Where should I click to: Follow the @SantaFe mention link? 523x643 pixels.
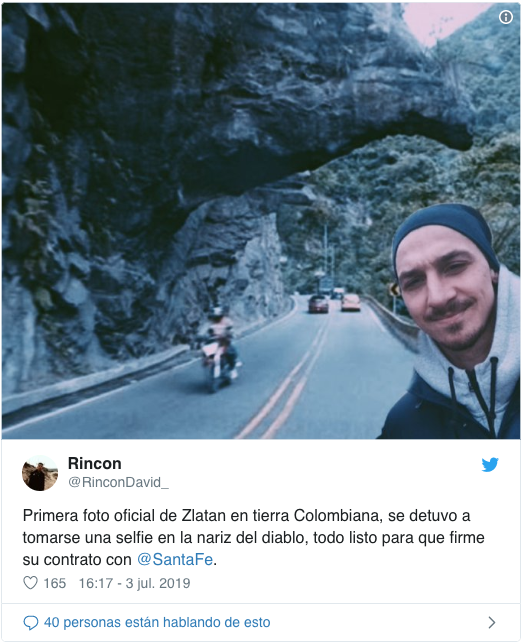[175, 559]
